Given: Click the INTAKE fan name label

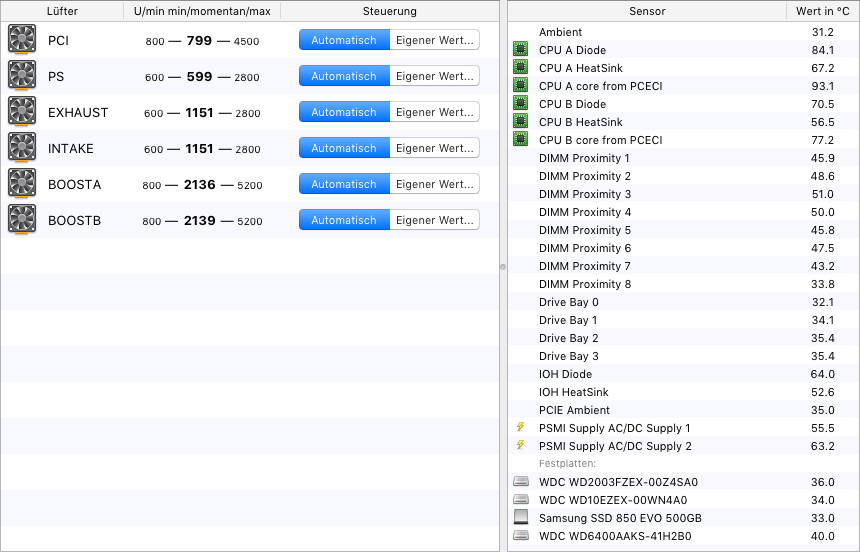Looking at the screenshot, I should pos(71,149).
